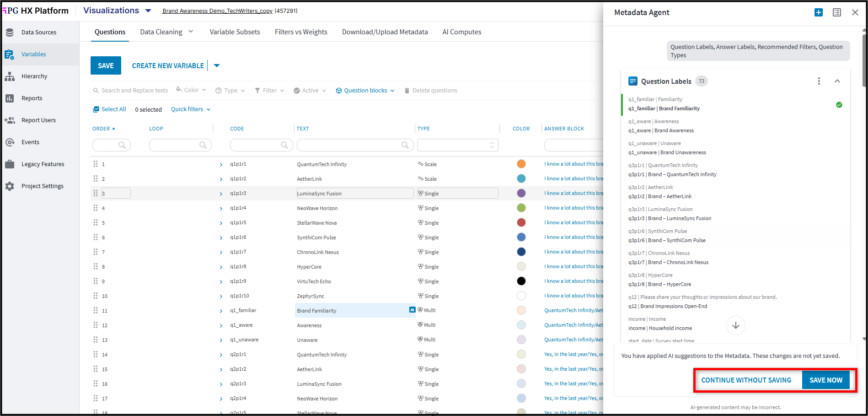Expand Quick filters options
Image resolution: width=868 pixels, height=416 pixels.
point(191,109)
